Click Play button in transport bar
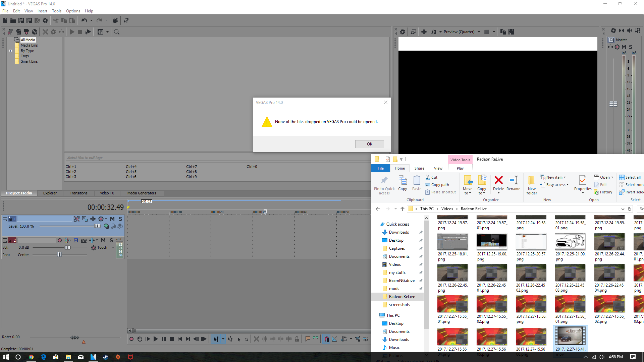Image resolution: width=644 pixels, height=362 pixels. [156, 339]
